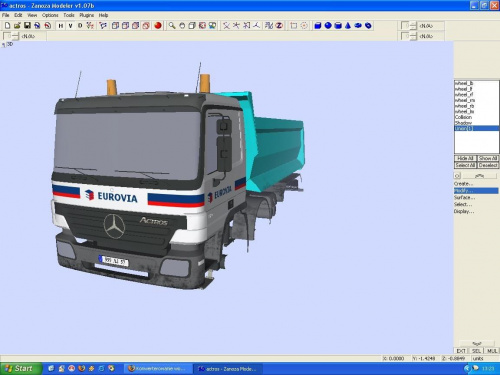Toggle the EXT mode button
This screenshot has height=375, width=500.
461,351
